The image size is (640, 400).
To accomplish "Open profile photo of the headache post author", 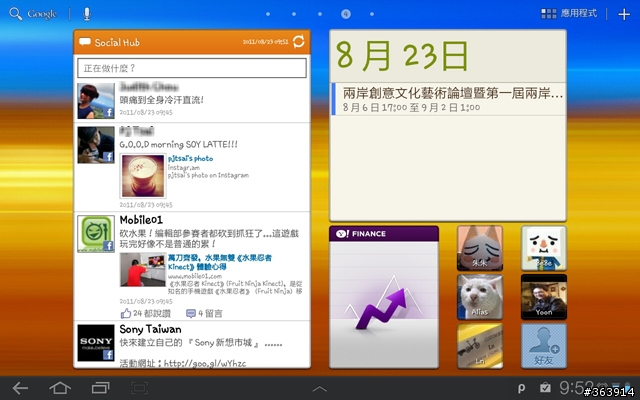I will 96,101.
